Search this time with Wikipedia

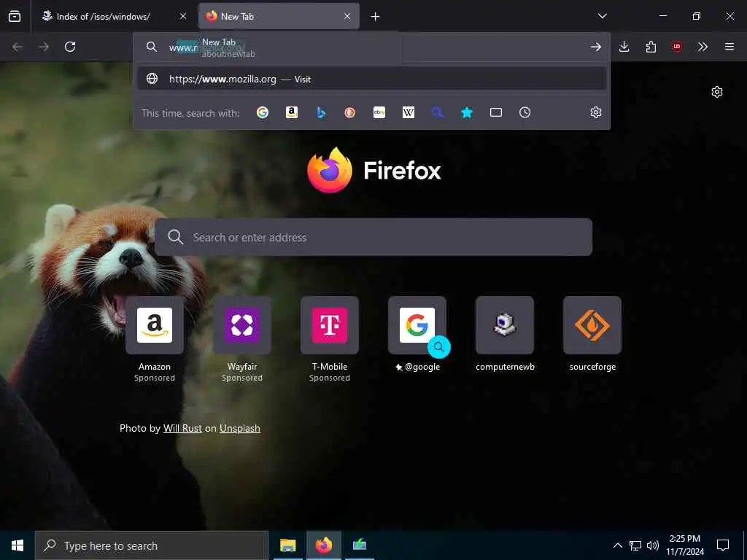[409, 112]
